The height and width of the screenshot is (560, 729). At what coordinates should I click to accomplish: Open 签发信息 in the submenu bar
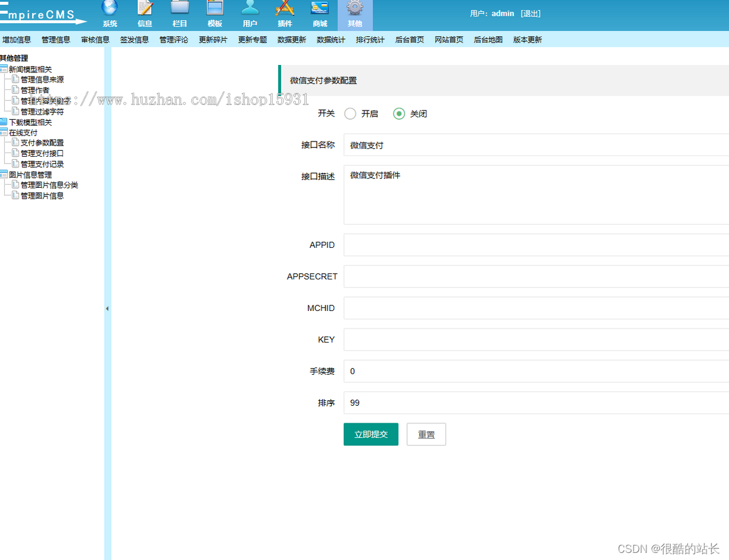point(134,40)
